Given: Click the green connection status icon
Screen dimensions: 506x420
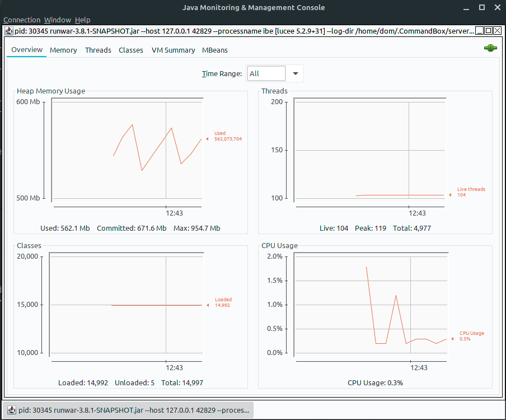Looking at the screenshot, I should coord(490,48).
